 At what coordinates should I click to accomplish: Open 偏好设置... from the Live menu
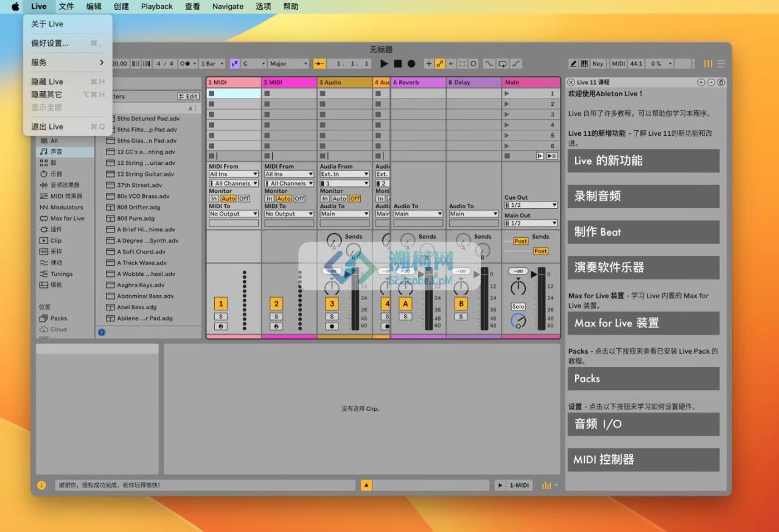click(x=50, y=43)
